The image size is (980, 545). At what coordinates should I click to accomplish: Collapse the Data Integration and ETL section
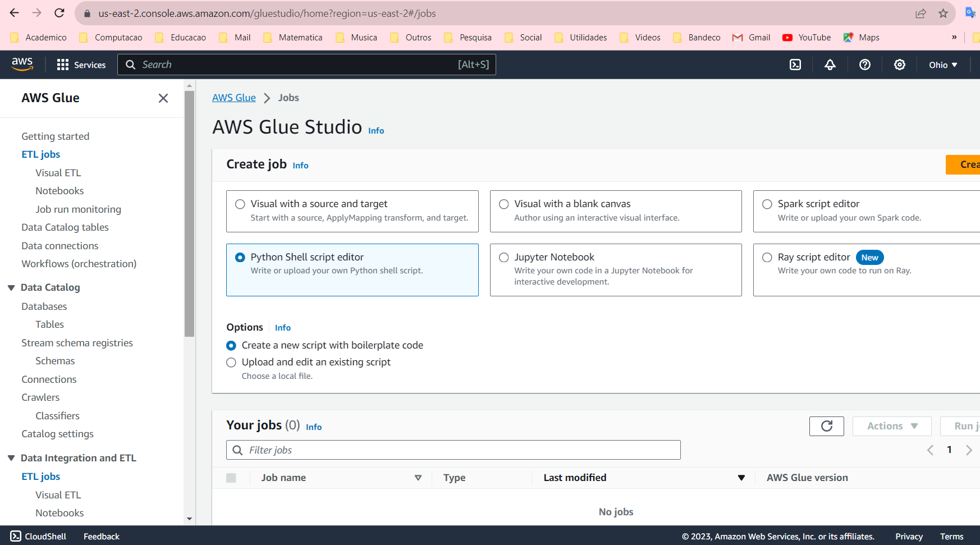pos(11,458)
